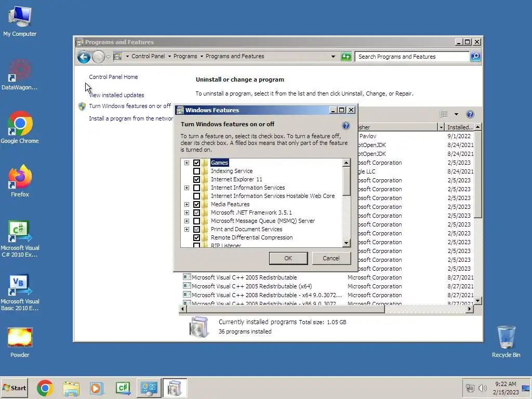Viewport: 532px width, 399px height.
Task: Click the Show desktop tray icon
Action: pyautogui.click(x=526, y=388)
